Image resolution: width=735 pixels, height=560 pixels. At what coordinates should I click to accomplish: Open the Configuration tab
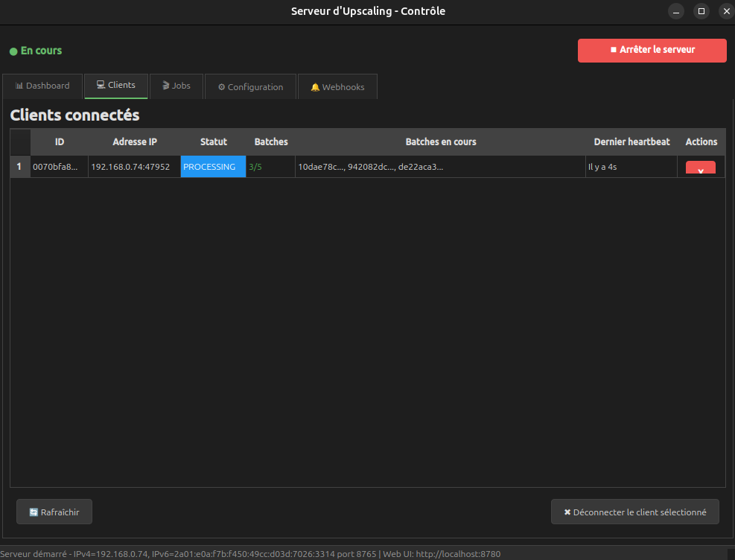[250, 87]
